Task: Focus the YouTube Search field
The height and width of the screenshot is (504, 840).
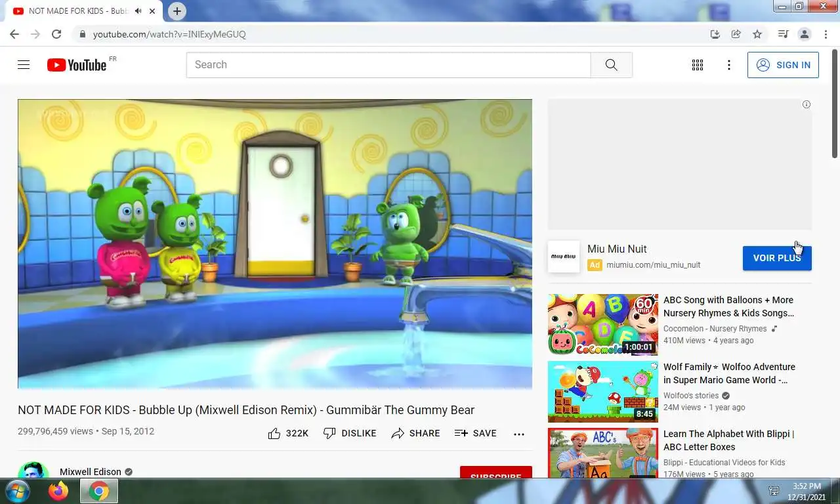Action: click(x=388, y=65)
